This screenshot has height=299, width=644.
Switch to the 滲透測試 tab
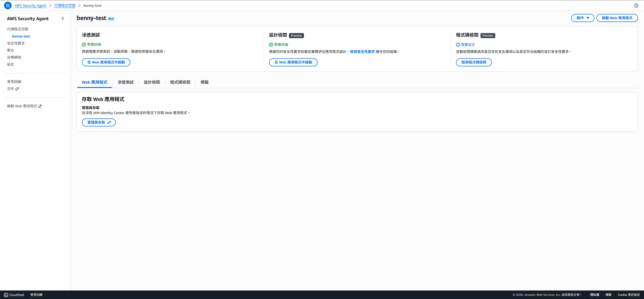(x=126, y=82)
